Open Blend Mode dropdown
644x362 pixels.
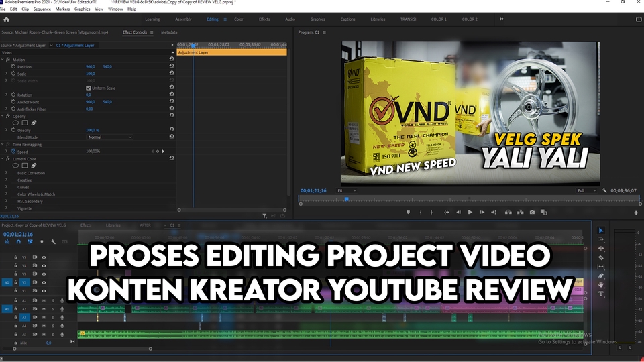[x=109, y=137]
